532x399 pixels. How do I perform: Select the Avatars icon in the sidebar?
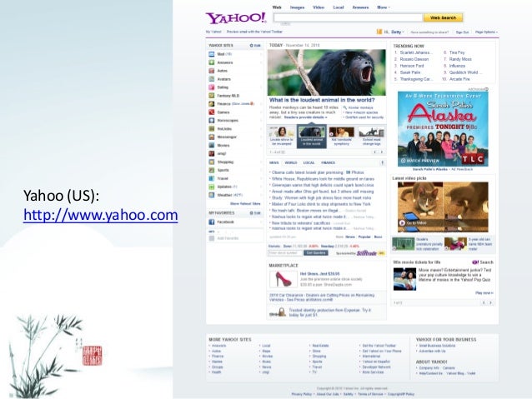[x=211, y=79]
